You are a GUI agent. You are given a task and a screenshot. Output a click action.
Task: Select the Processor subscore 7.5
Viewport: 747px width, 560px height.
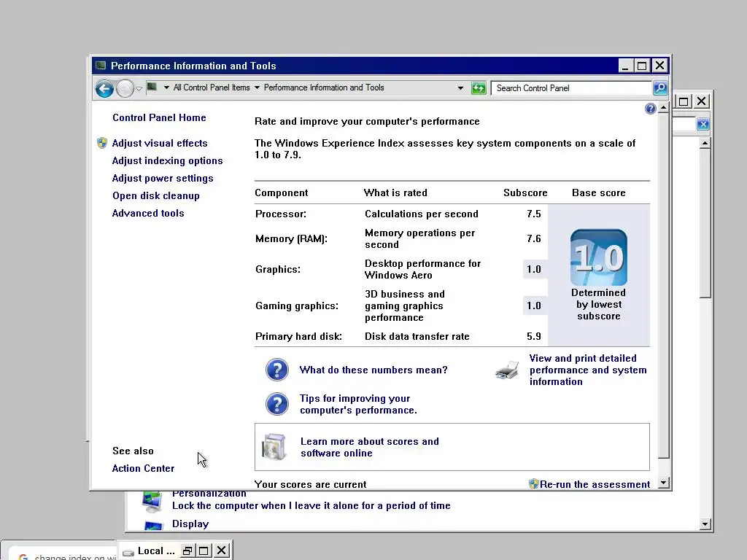(x=533, y=214)
